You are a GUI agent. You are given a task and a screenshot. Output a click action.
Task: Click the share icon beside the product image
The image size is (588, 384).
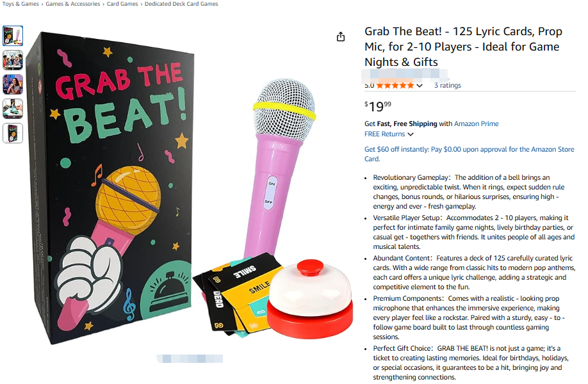pyautogui.click(x=341, y=37)
